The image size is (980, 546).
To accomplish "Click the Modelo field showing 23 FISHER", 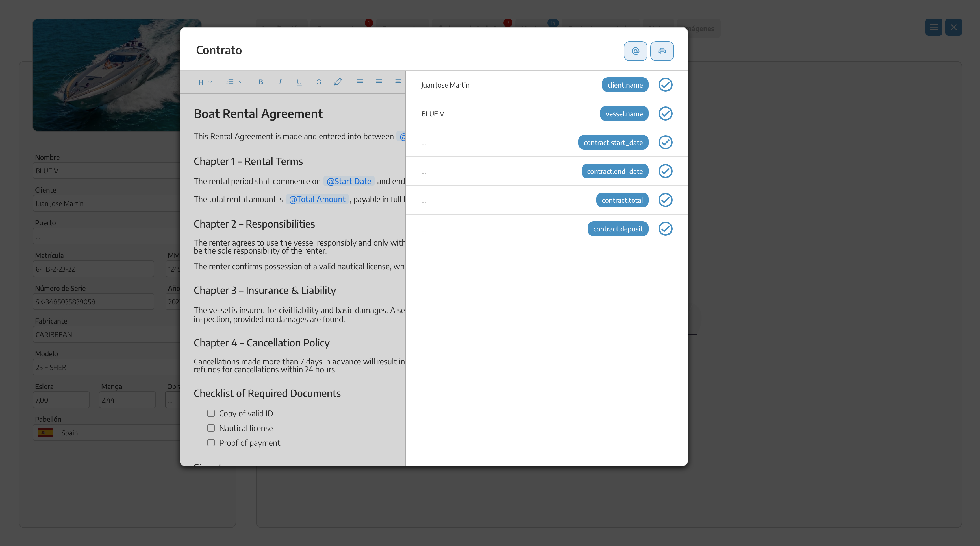I will pyautogui.click(x=106, y=367).
